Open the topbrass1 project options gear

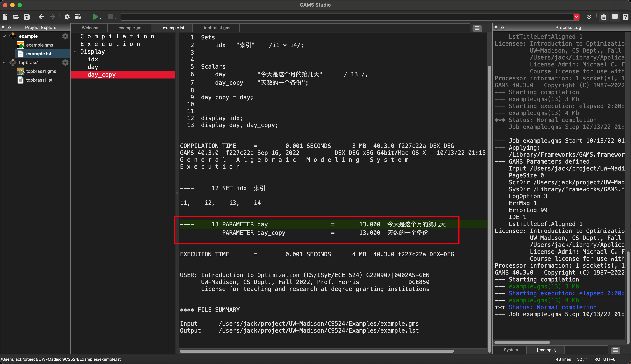[65, 62]
